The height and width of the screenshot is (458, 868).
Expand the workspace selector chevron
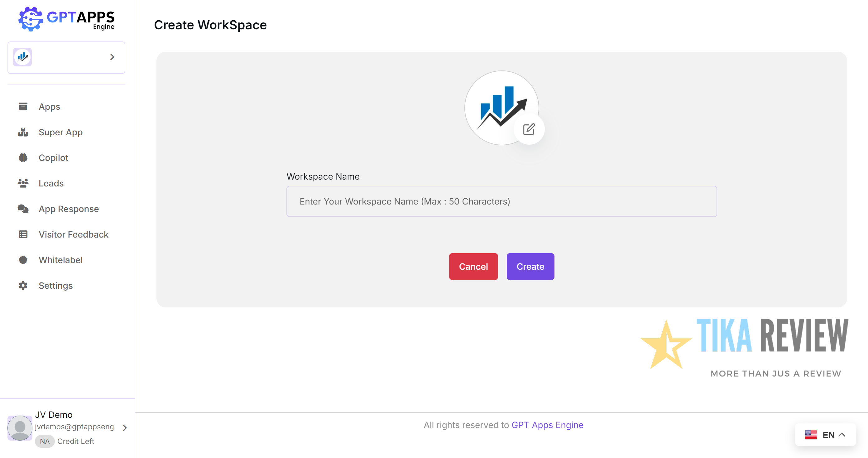click(x=112, y=57)
